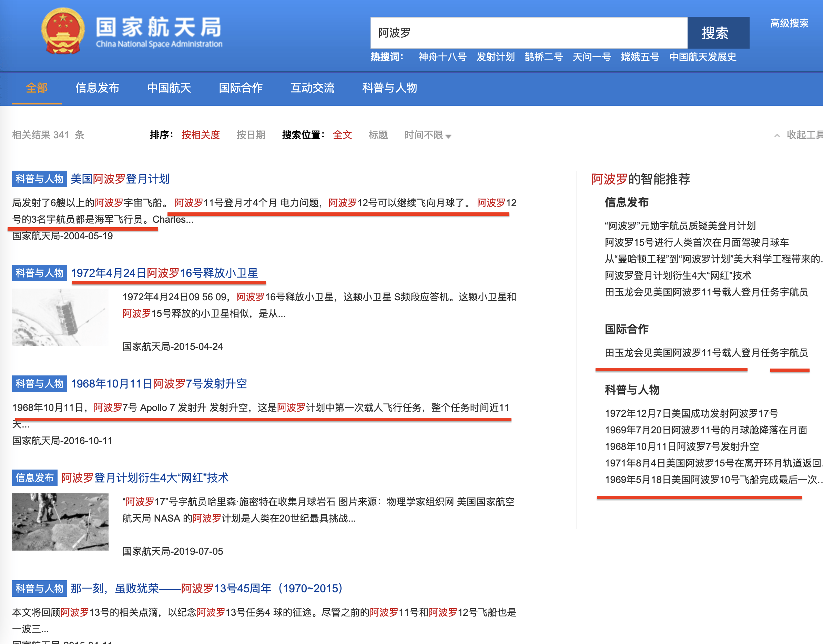This screenshot has width=823, height=644.
Task: Open result 1968年10月11日阿波罗7号发射升空
Action: point(159,384)
